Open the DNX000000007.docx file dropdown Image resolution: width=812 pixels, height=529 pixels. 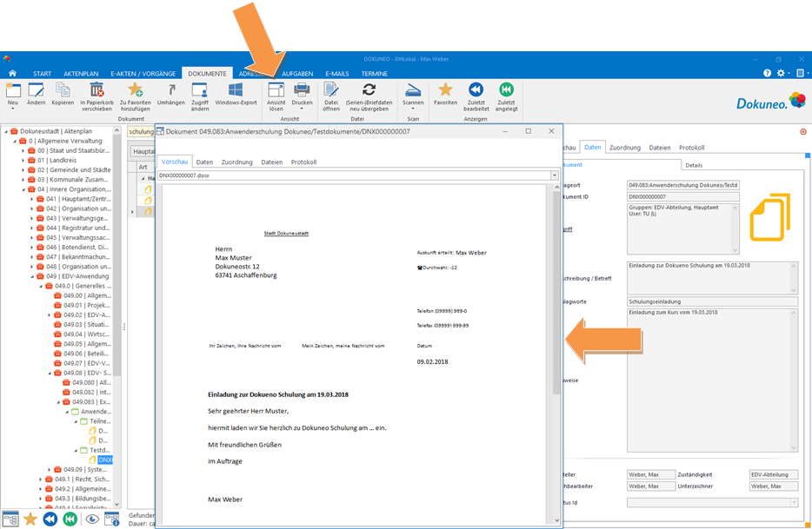(555, 175)
